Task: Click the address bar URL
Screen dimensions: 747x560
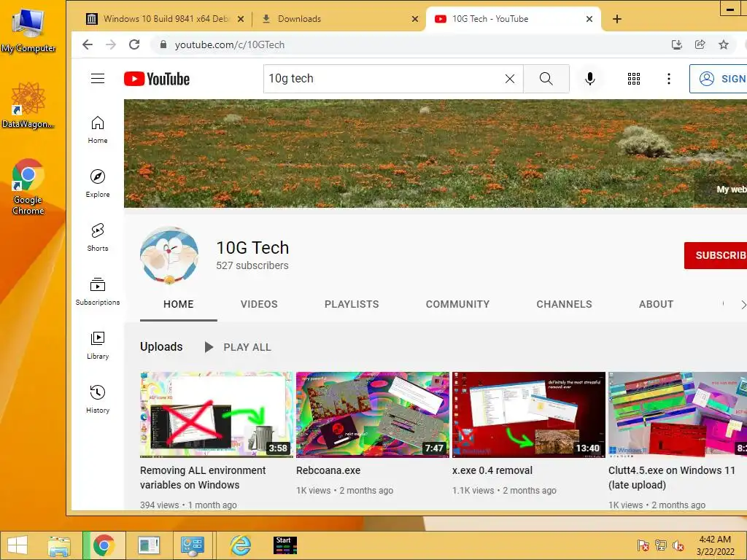Action: click(230, 44)
